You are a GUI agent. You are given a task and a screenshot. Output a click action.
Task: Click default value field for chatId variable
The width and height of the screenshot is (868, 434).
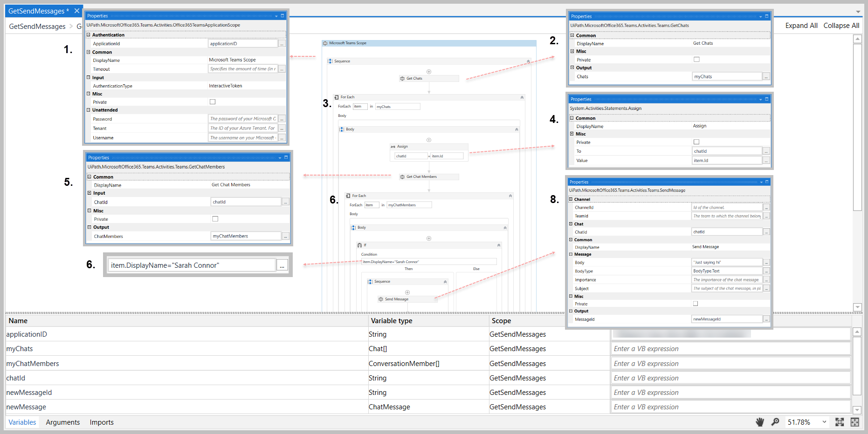(x=731, y=378)
